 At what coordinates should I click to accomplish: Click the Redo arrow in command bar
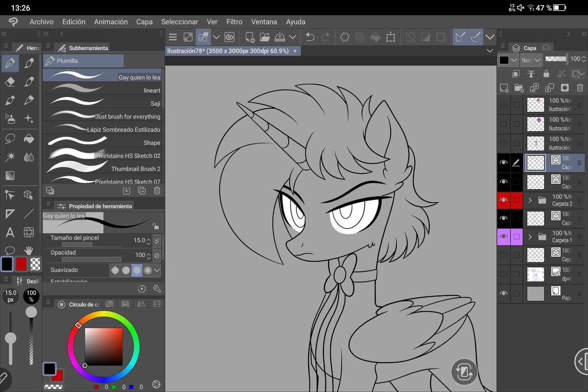pyautogui.click(x=325, y=37)
